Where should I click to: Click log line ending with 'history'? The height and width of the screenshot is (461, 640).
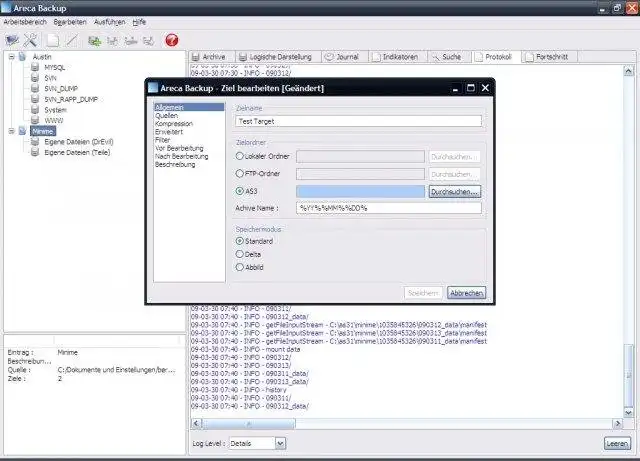click(238, 390)
